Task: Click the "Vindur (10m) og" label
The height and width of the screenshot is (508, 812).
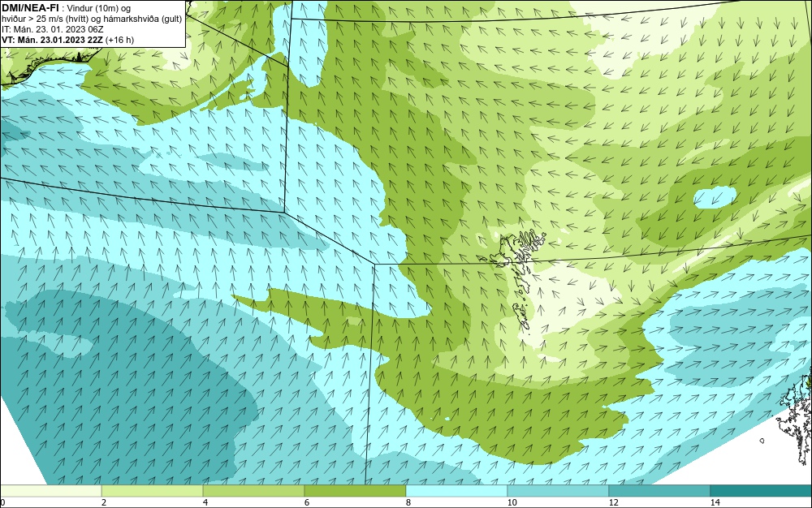Action: point(99,8)
